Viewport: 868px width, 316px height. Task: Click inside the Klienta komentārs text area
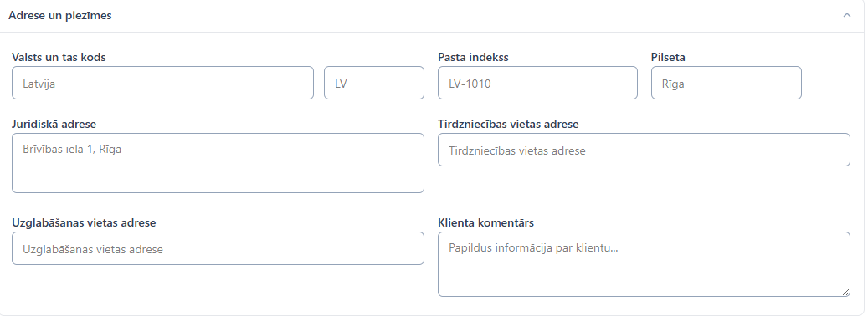click(x=644, y=264)
